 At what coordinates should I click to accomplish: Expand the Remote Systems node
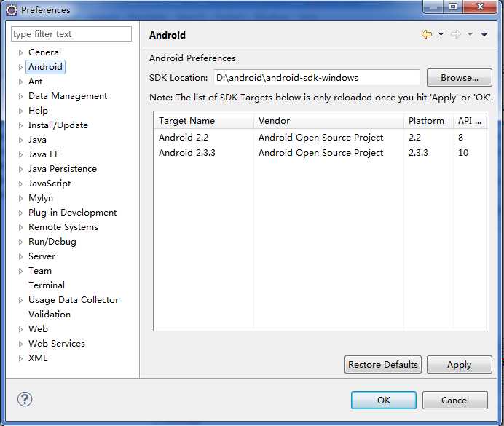(x=20, y=227)
